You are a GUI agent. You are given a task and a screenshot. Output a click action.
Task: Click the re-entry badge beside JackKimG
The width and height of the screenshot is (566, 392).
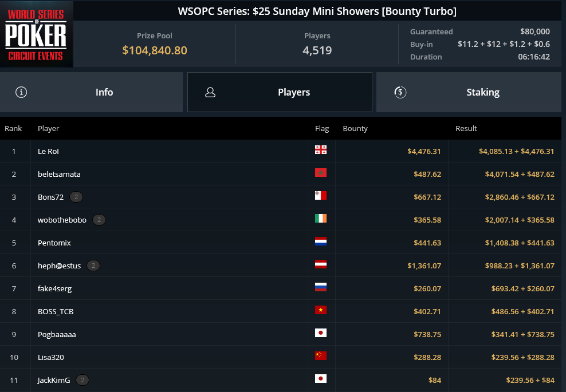tap(82, 380)
